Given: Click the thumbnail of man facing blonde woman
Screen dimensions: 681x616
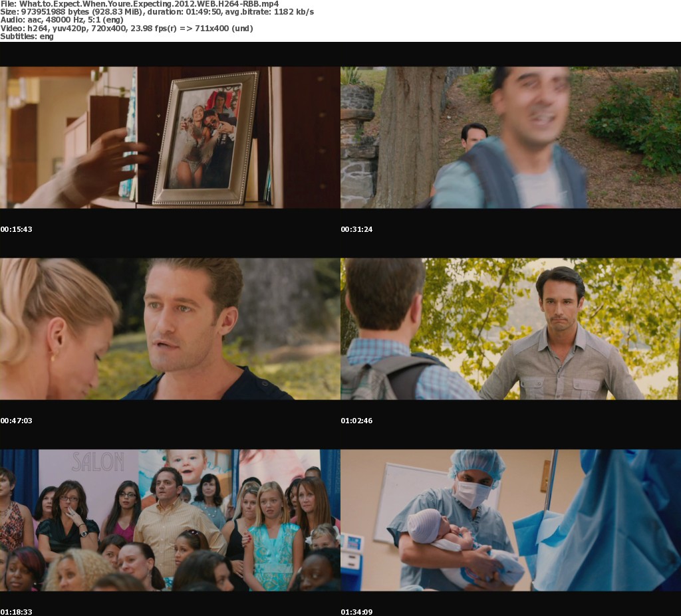Looking at the screenshot, I should (170, 328).
